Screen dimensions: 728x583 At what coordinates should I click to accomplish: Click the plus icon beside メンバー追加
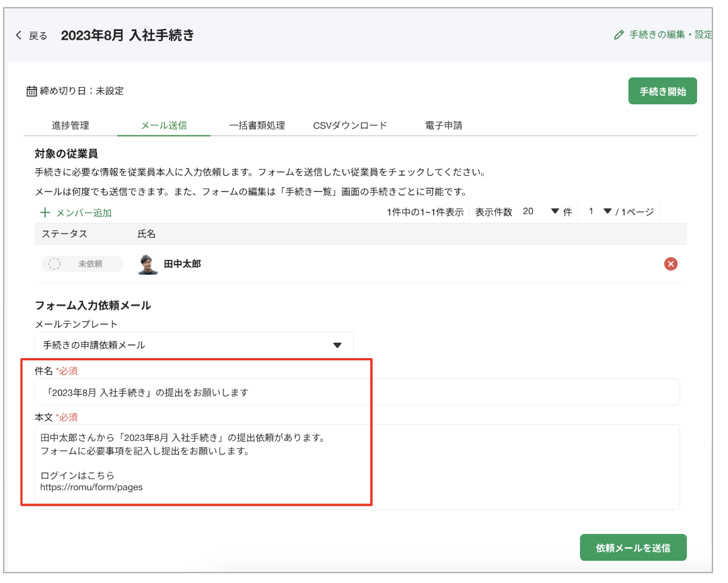(45, 213)
